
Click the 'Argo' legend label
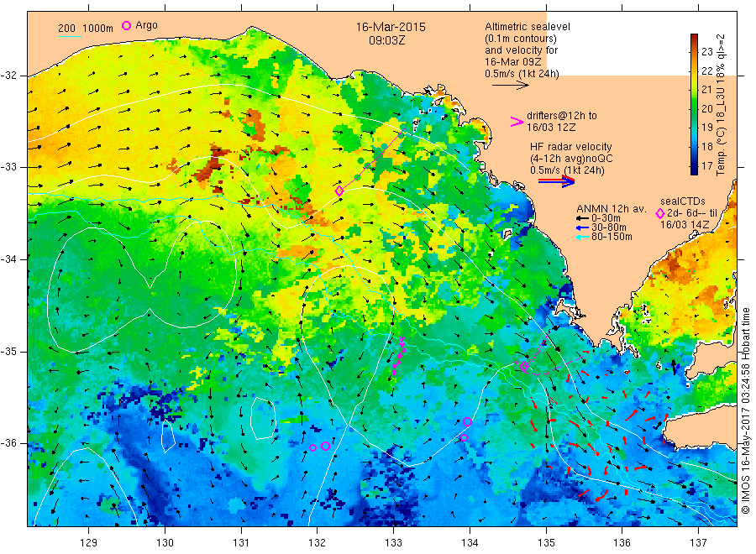tap(146, 25)
